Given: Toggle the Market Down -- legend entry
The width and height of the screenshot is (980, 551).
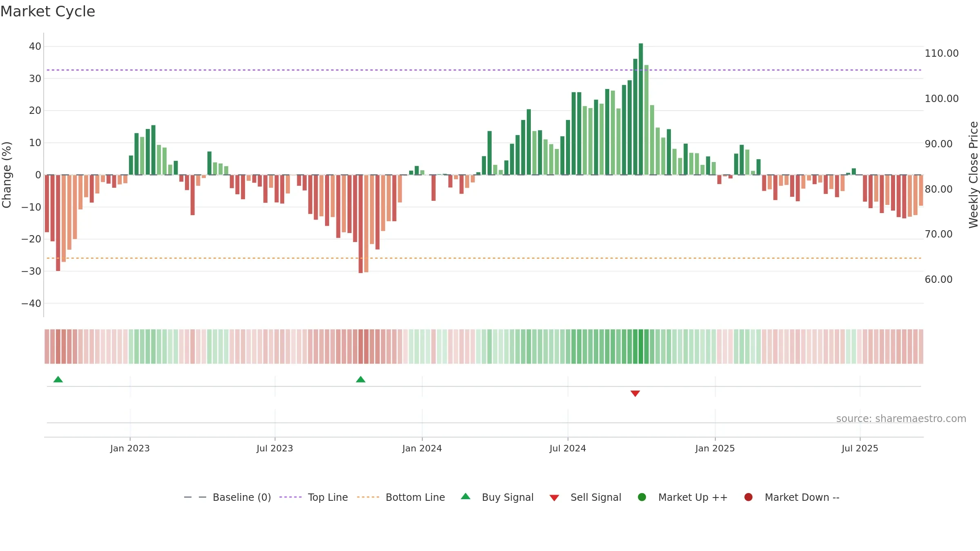Looking at the screenshot, I should [x=792, y=497].
